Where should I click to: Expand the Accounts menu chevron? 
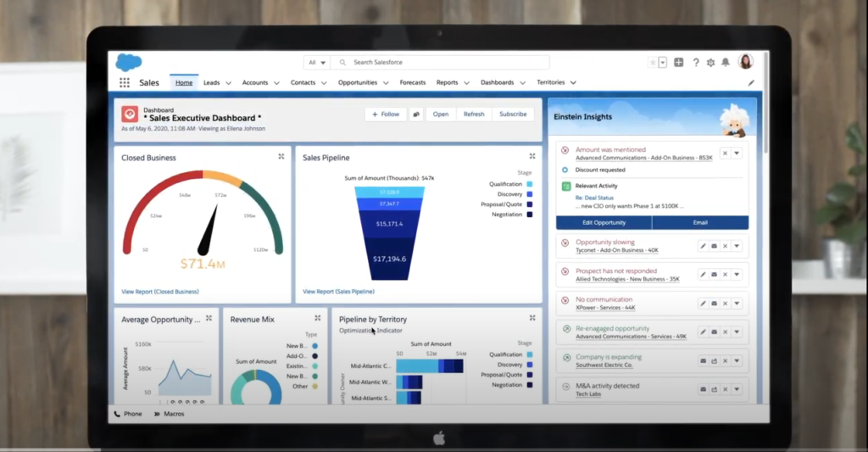click(x=276, y=83)
